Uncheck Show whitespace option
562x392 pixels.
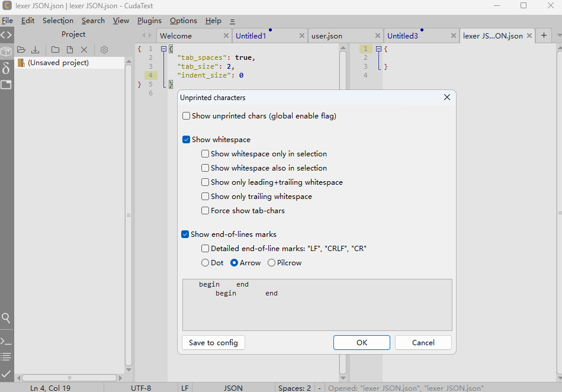(186, 140)
